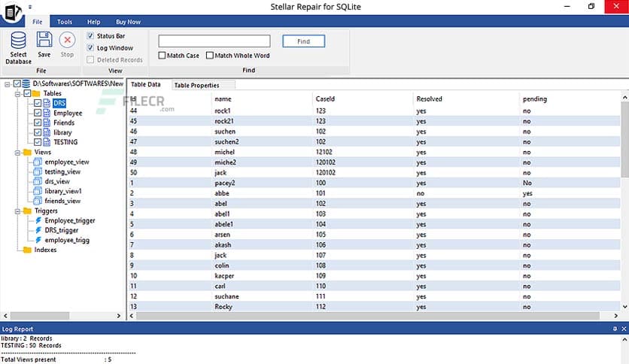Toggle the Log Window checkbox

coord(90,47)
